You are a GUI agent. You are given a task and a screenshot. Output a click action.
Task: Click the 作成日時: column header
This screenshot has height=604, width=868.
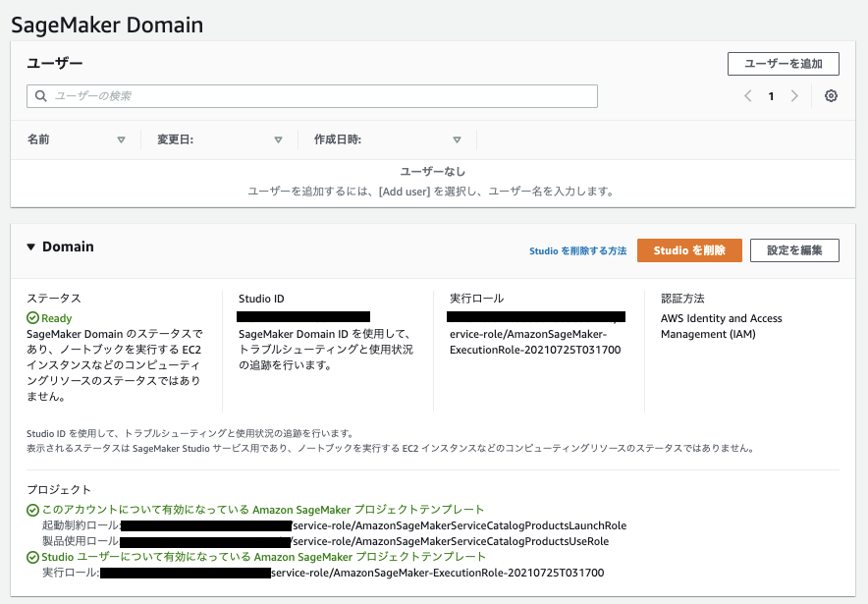pos(338,139)
